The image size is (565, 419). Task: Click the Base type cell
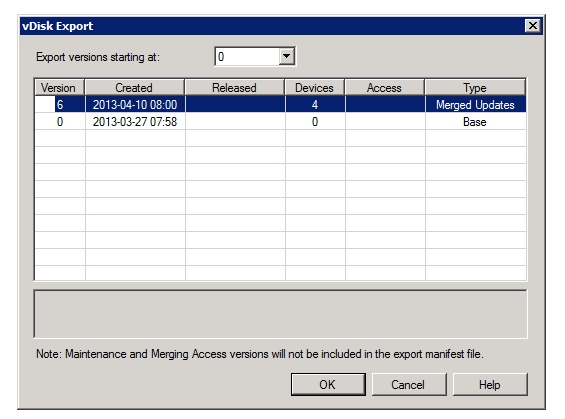pos(475,122)
